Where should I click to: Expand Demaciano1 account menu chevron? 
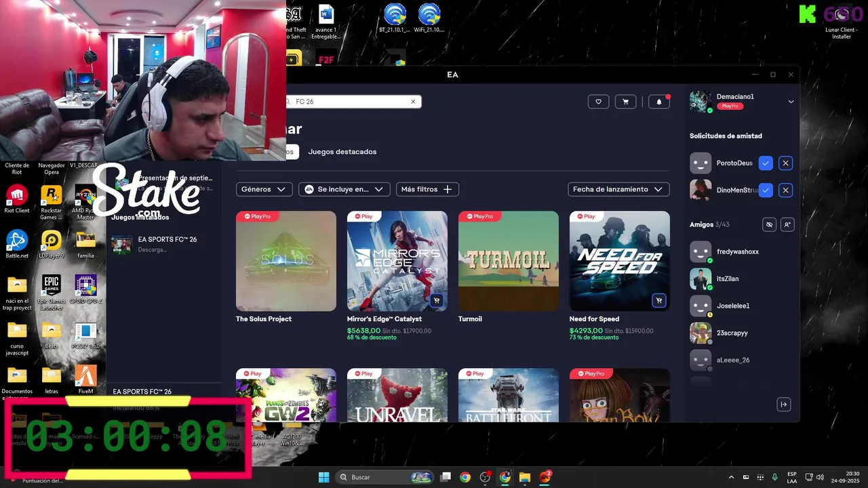point(791,102)
